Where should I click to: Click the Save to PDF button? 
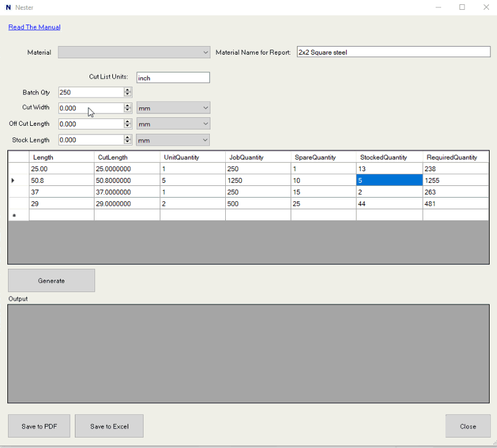39,426
